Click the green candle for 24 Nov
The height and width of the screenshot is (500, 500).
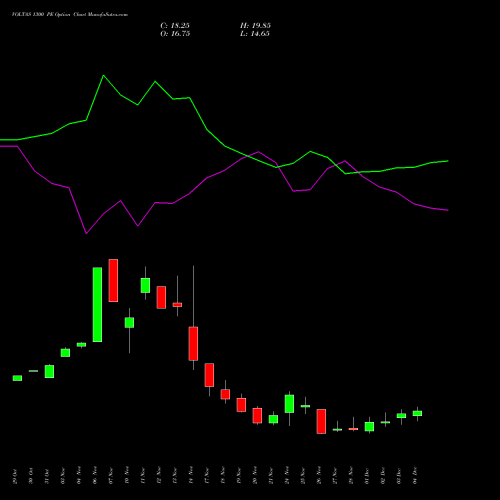[289, 404]
